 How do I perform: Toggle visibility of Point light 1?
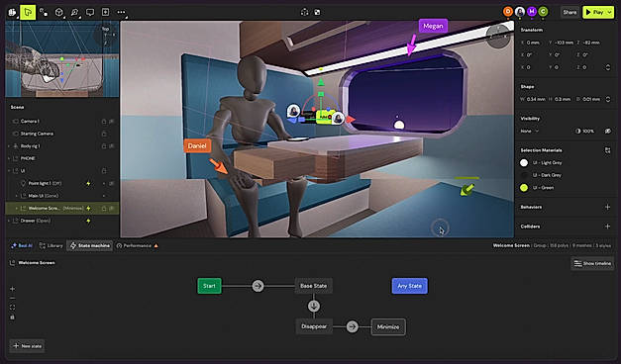tap(112, 183)
